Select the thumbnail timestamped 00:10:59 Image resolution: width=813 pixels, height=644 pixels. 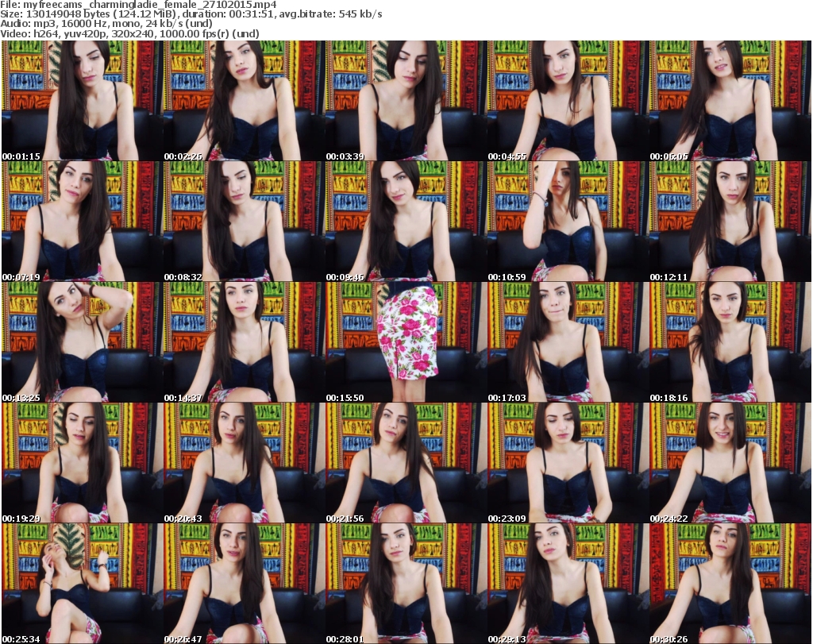pos(568,222)
